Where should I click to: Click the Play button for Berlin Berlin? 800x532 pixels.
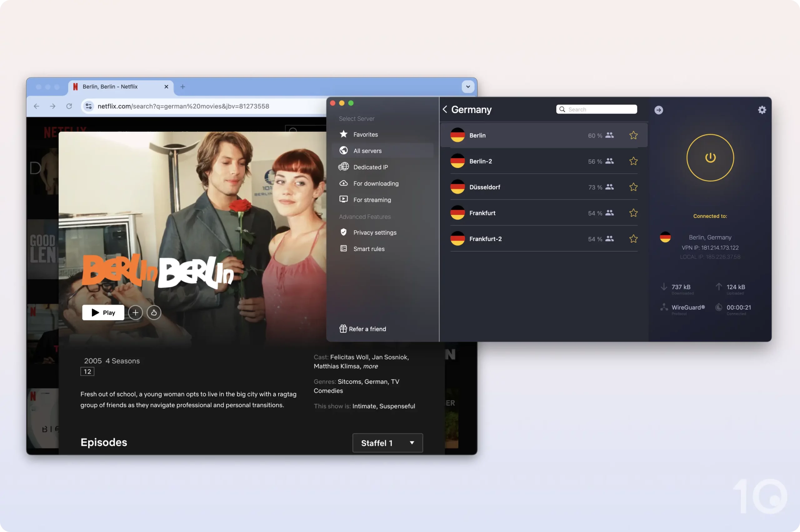(102, 312)
